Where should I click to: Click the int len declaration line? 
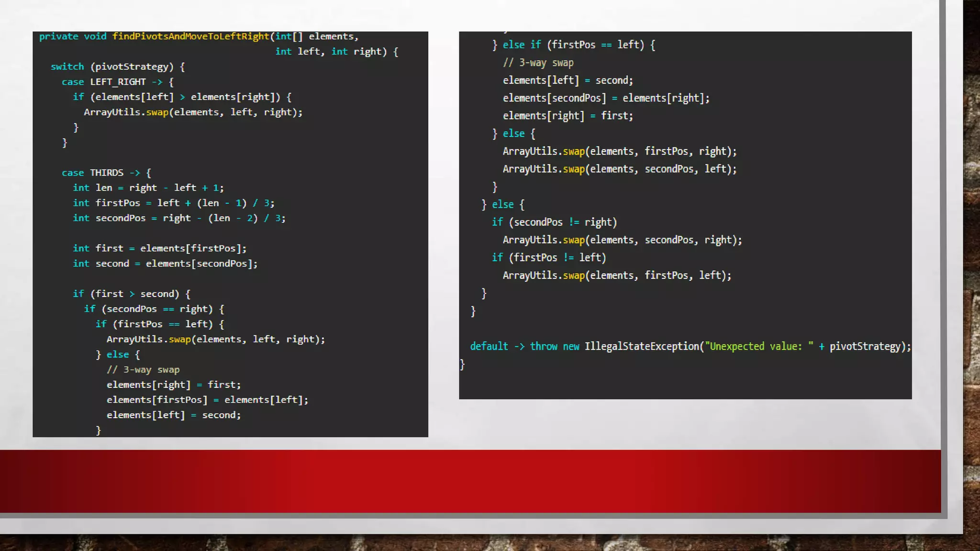(x=148, y=188)
